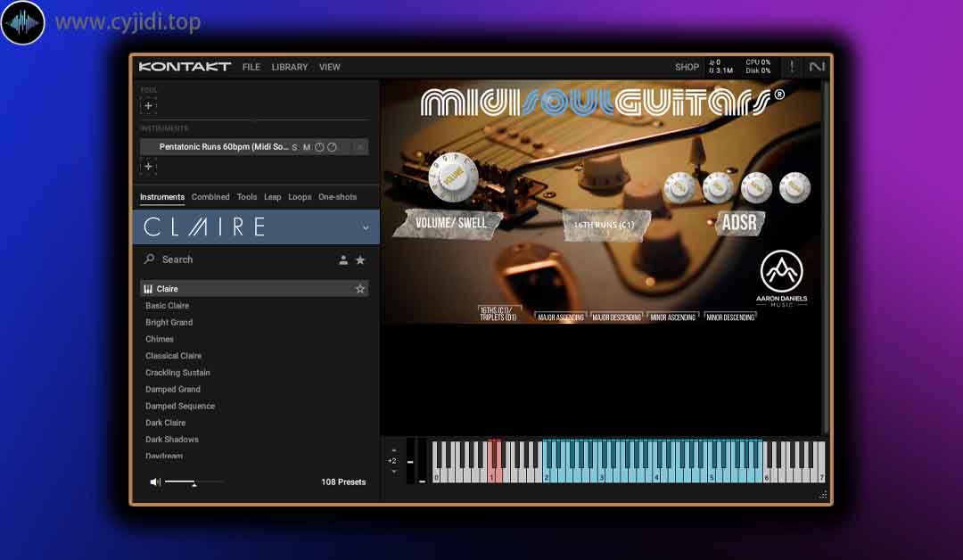Screen dimensions: 963x560
Task: Click the fourth ADSR knob
Action: (x=794, y=187)
